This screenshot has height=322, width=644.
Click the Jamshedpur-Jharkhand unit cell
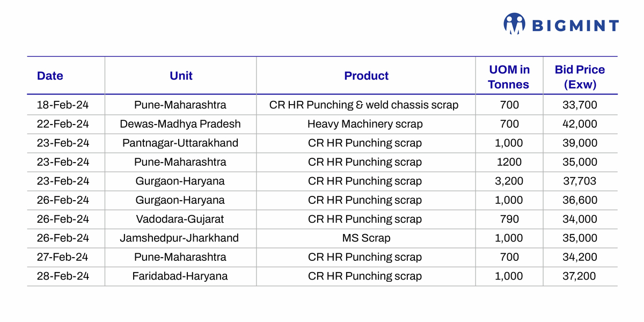(180, 238)
